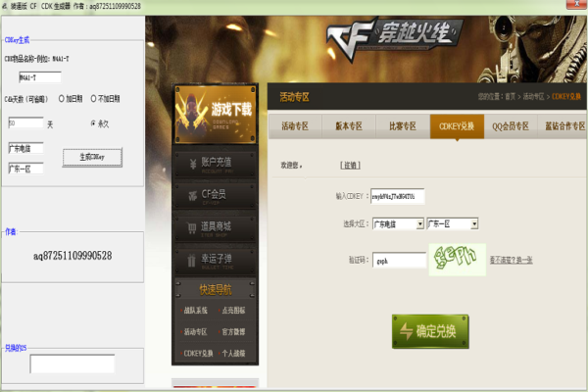Select the 不加日期 radio button

click(x=94, y=99)
